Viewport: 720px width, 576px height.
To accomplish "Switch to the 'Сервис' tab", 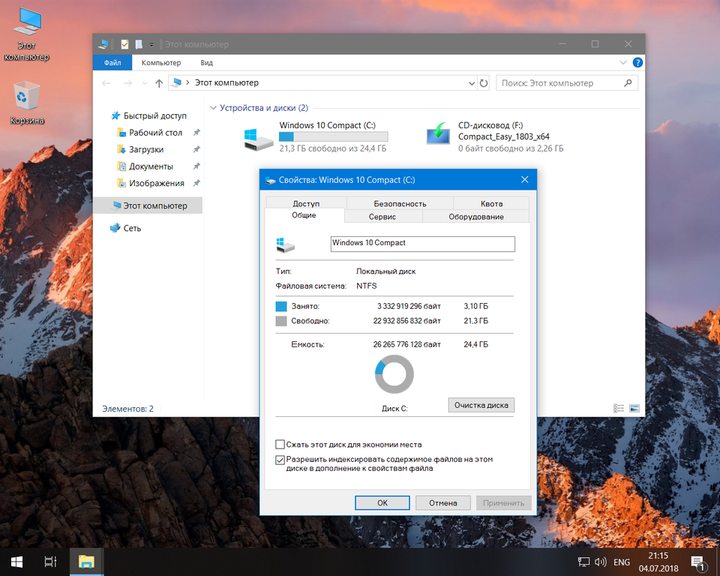I will pos(382,216).
